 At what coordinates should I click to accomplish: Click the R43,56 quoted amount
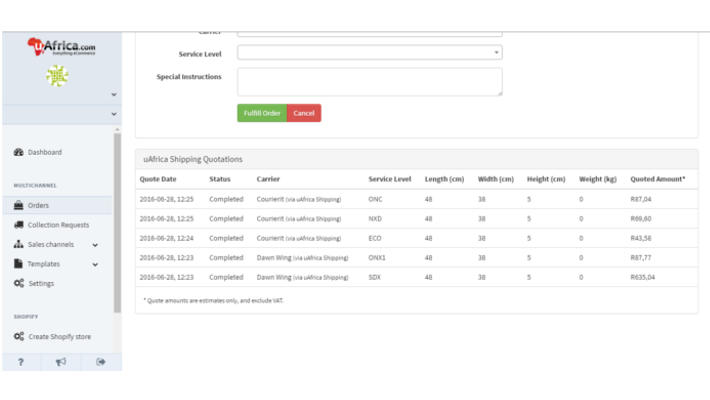(641, 238)
